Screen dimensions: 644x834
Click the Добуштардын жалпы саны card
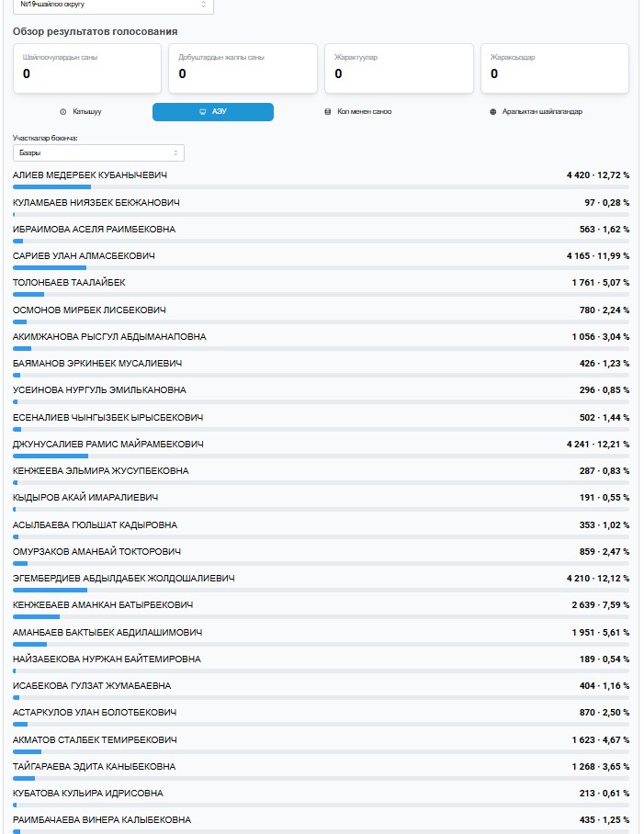(x=243, y=67)
